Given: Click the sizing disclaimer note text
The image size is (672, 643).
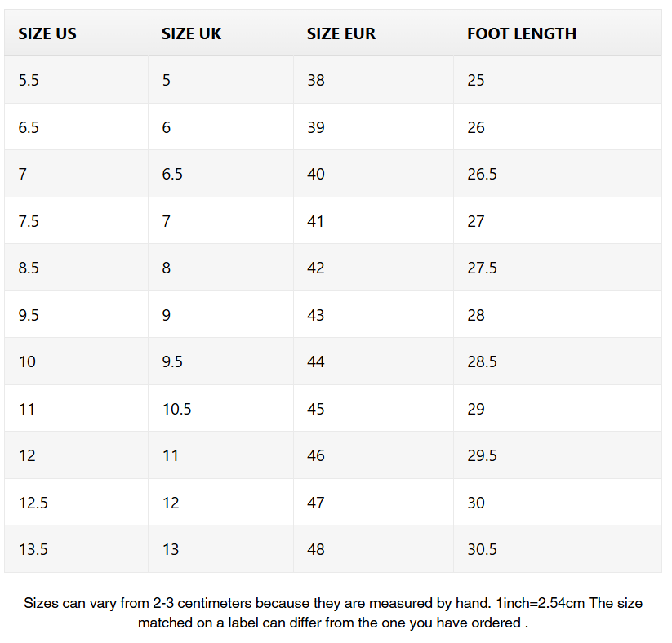Looking at the screenshot, I should pyautogui.click(x=333, y=613).
